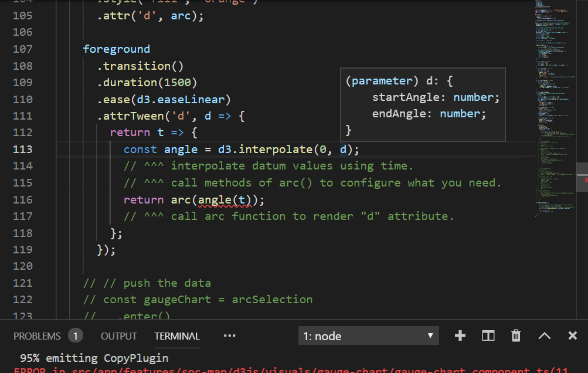
Task: Click line number 113 in the gutter
Action: tap(22, 149)
